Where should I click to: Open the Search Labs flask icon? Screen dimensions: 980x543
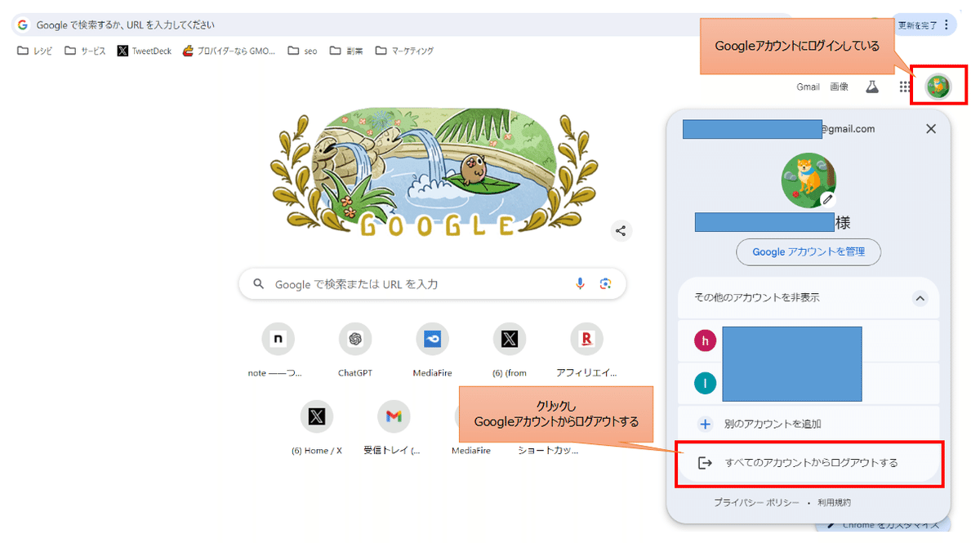click(872, 87)
